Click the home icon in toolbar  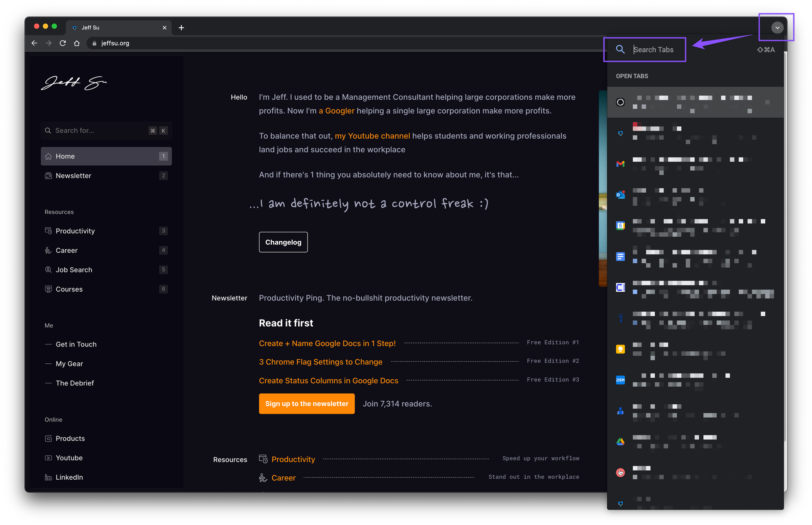(x=77, y=43)
